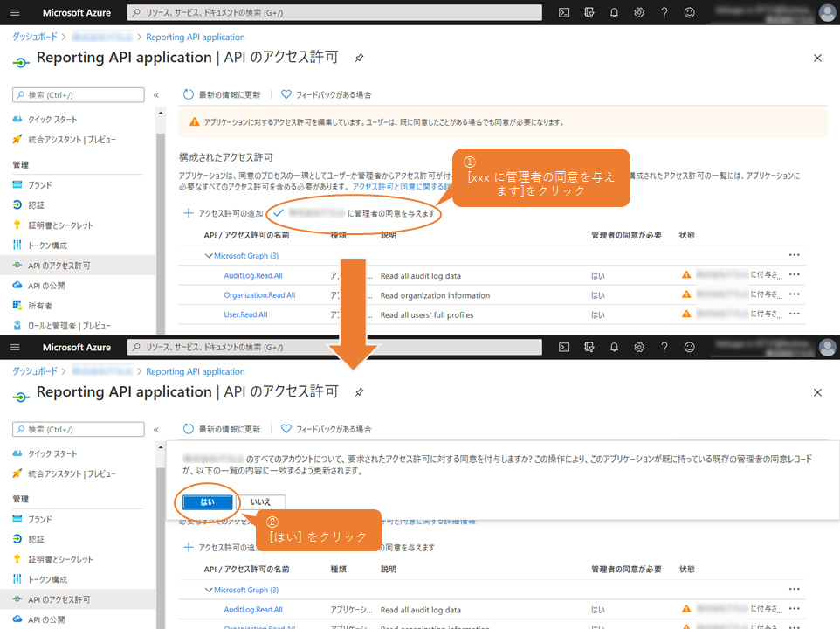Screen dimensions: 840x629
Task: Open User.Read.All permission in upper screenshot
Action: tap(245, 314)
